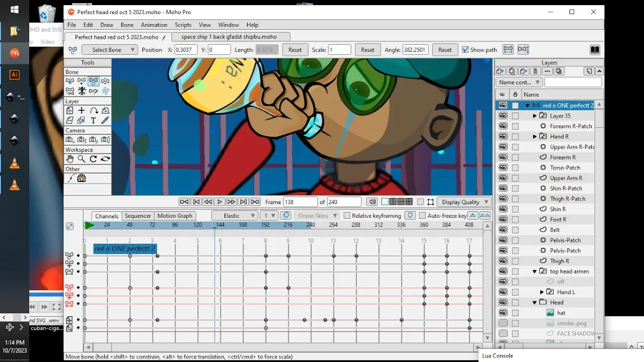The width and height of the screenshot is (644, 362).
Task: Toggle visibility of the hat layer
Action: 503,313
